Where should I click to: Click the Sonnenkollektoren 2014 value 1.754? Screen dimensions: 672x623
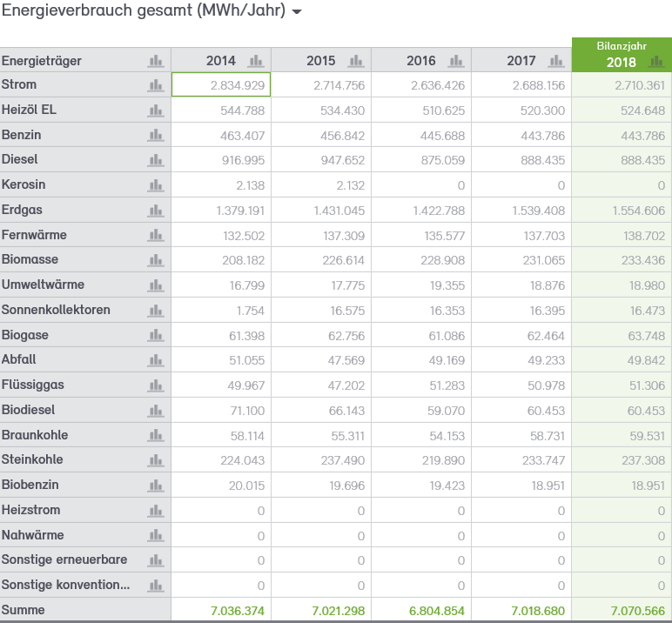click(251, 311)
